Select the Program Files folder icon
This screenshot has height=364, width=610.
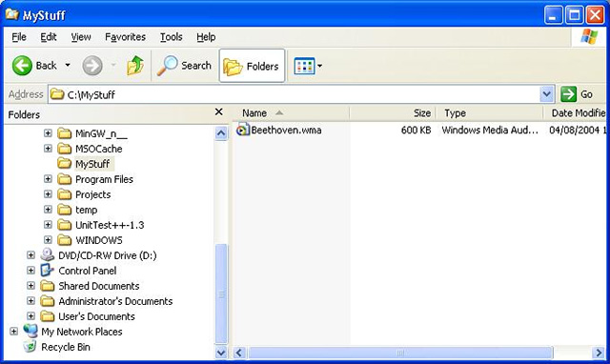[x=65, y=179]
